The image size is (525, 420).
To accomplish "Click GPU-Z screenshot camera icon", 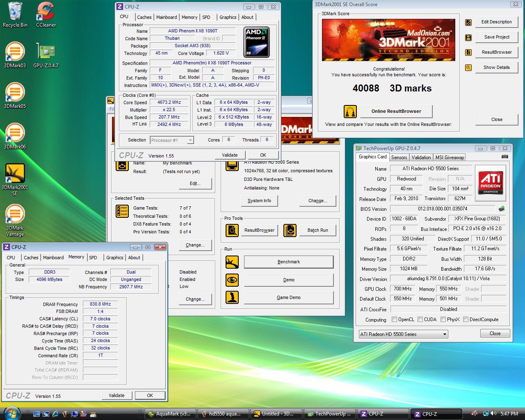I will [x=505, y=157].
